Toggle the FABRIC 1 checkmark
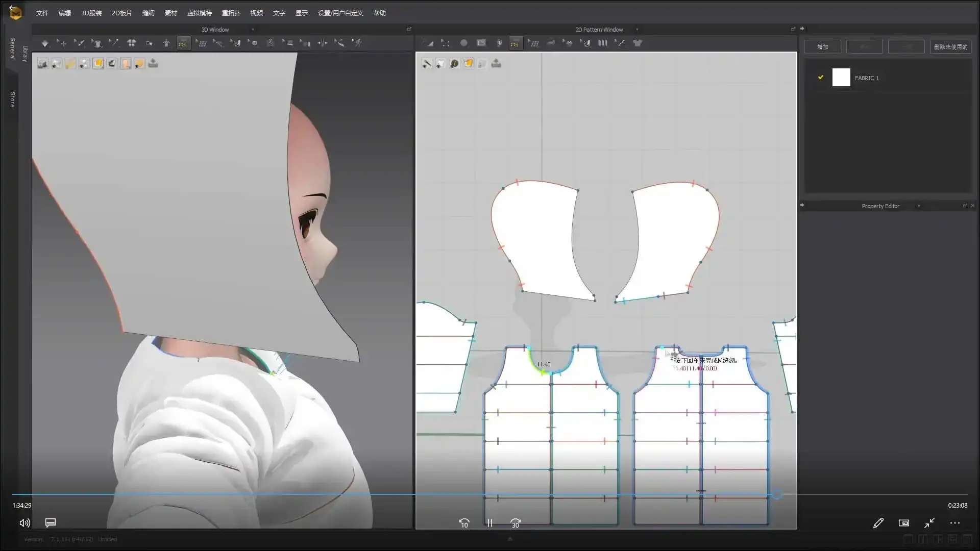 [821, 77]
